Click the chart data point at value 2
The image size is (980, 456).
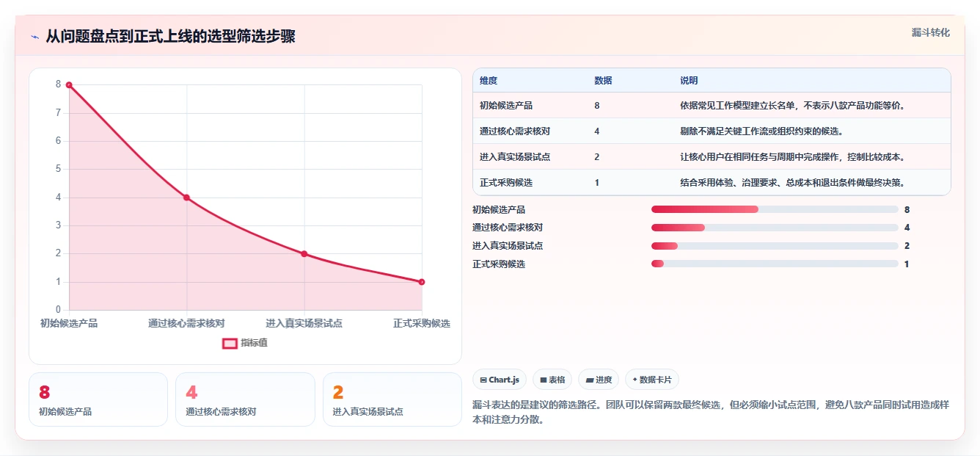pos(304,254)
